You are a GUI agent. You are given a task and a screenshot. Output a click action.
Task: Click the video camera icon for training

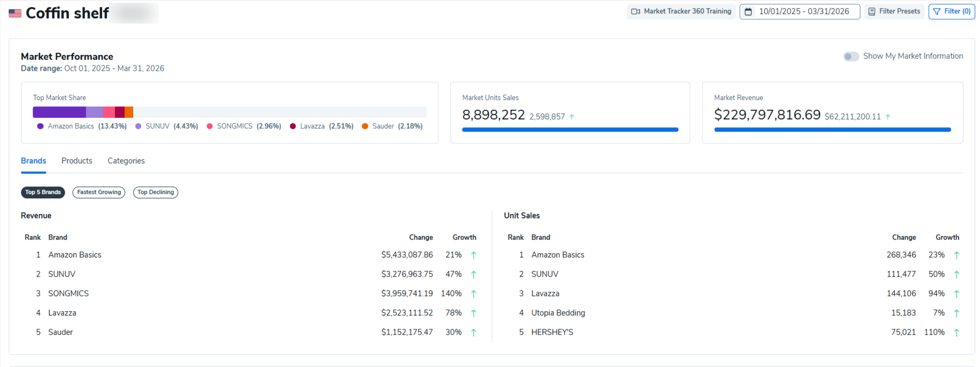[x=635, y=11]
